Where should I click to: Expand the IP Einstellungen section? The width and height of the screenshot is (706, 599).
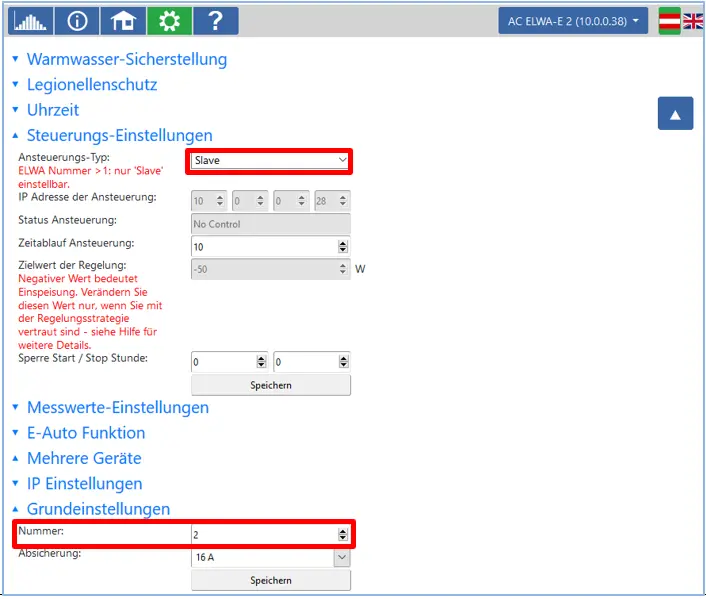click(84, 484)
